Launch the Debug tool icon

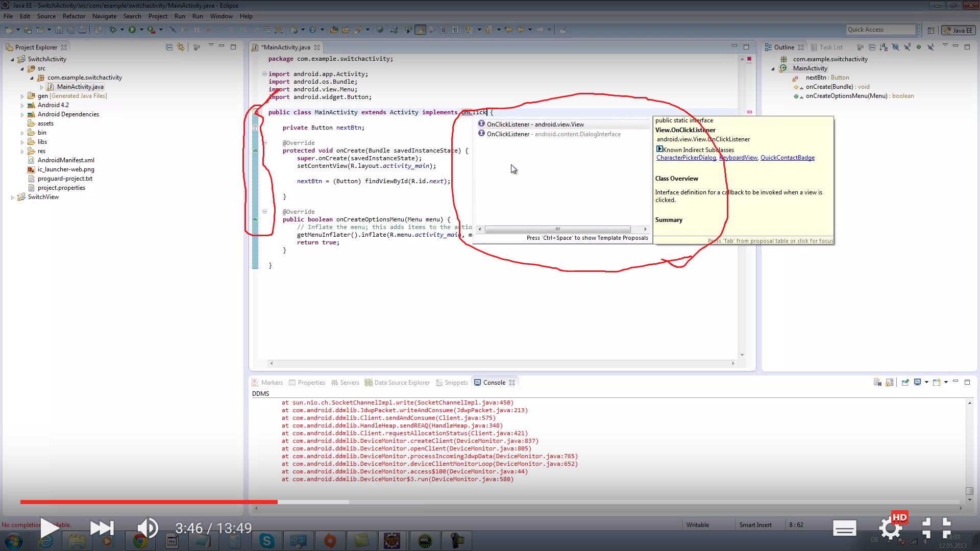coord(113,30)
